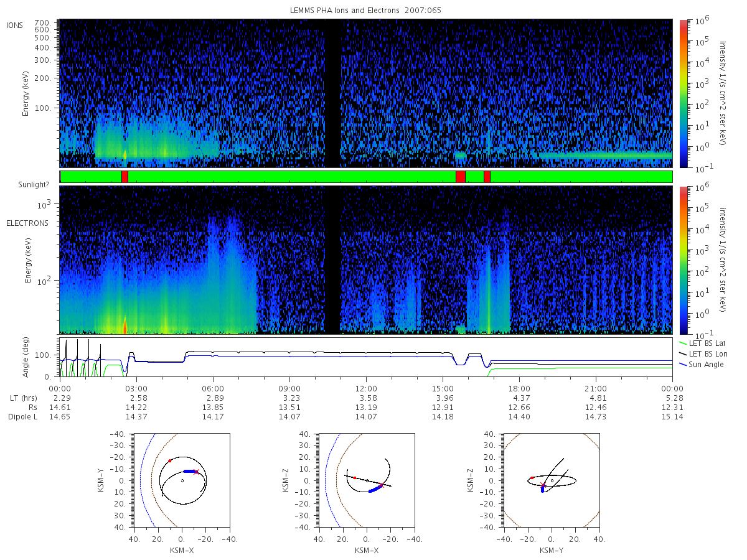Image resolution: width=747 pixels, height=560 pixels.
Task: Click the orange-red electron burst near 02:30
Action: coord(125,325)
